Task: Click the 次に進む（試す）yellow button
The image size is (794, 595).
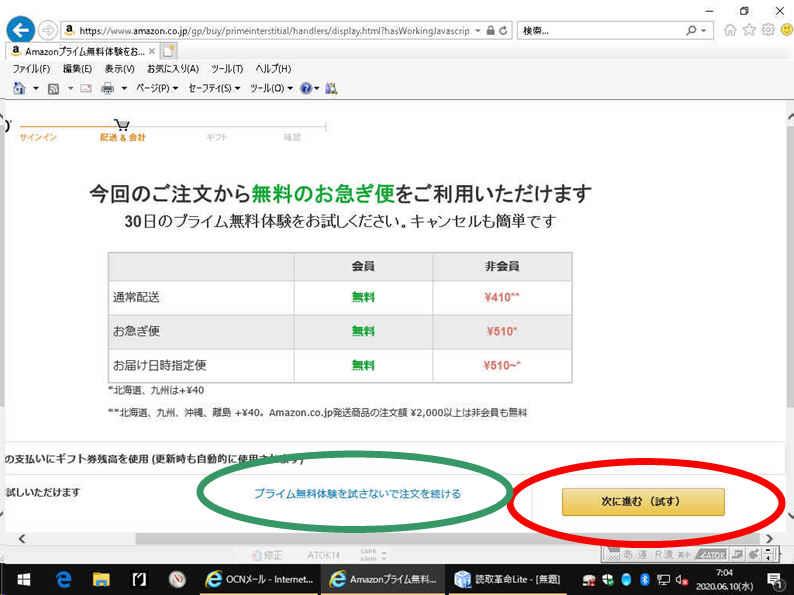Action: pyautogui.click(x=643, y=501)
